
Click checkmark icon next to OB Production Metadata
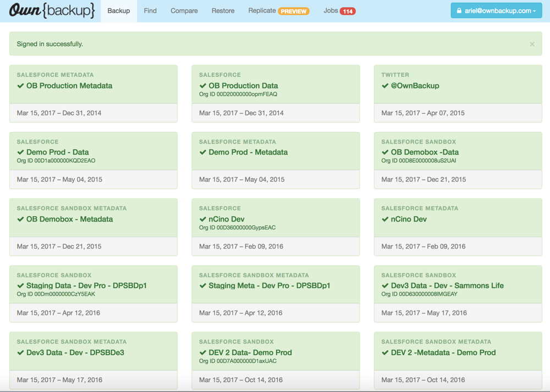tap(20, 86)
